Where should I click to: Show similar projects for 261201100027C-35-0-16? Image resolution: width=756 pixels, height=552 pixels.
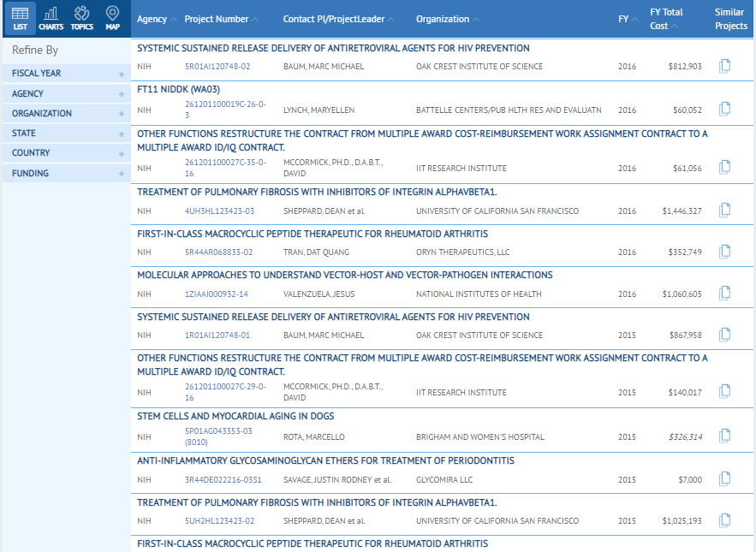724,167
